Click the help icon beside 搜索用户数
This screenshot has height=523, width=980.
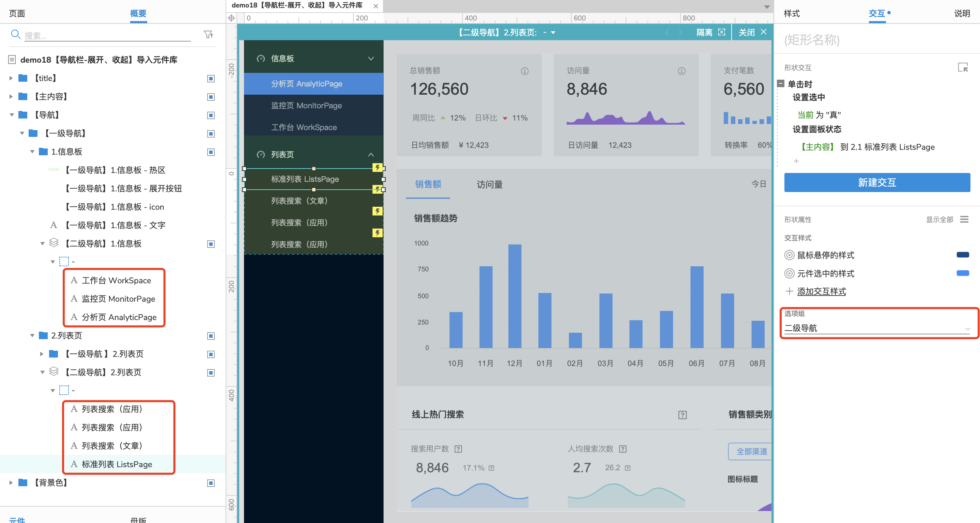pos(458,449)
